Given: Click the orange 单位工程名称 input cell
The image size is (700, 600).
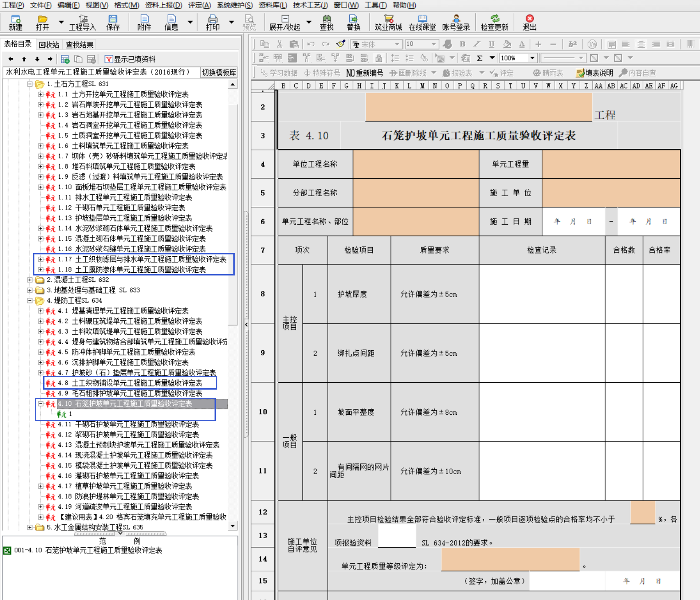Looking at the screenshot, I should 416,164.
